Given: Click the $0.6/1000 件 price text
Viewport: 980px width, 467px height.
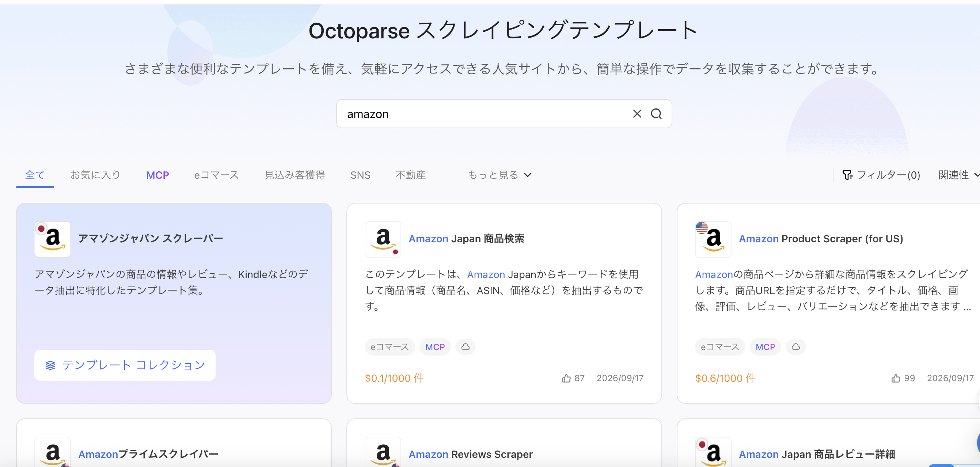Looking at the screenshot, I should coord(725,378).
